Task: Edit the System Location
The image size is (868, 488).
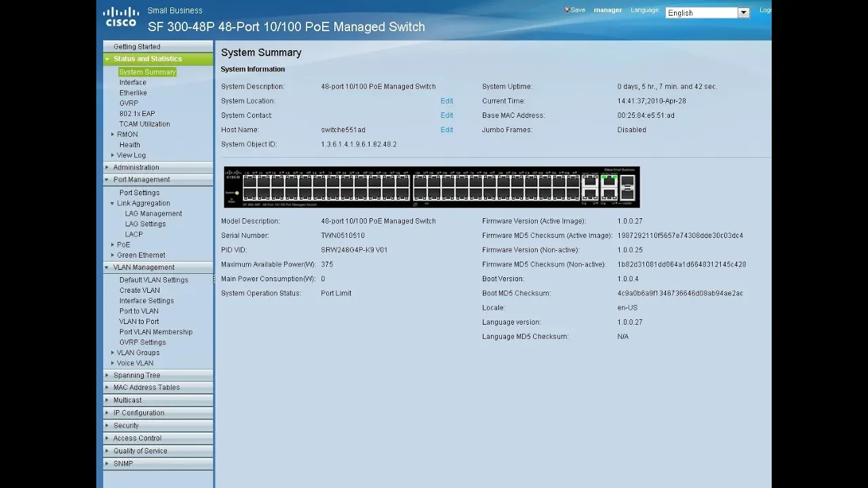Action: click(447, 101)
